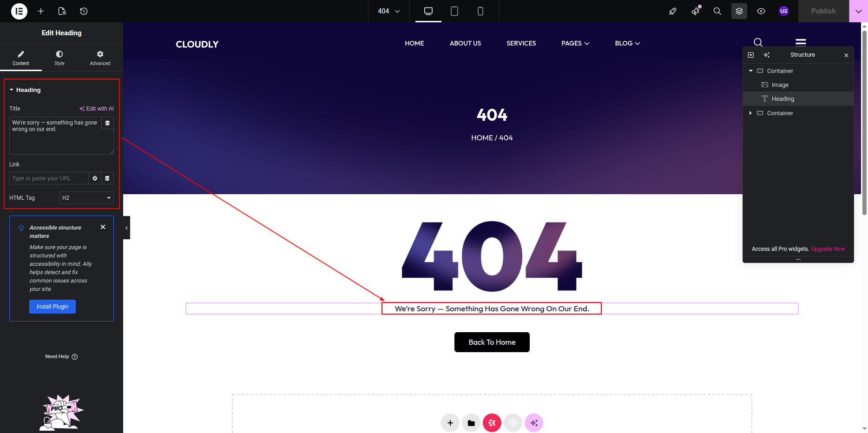The height and width of the screenshot is (433, 868).
Task: Click the plus add element icon
Action: (41, 11)
